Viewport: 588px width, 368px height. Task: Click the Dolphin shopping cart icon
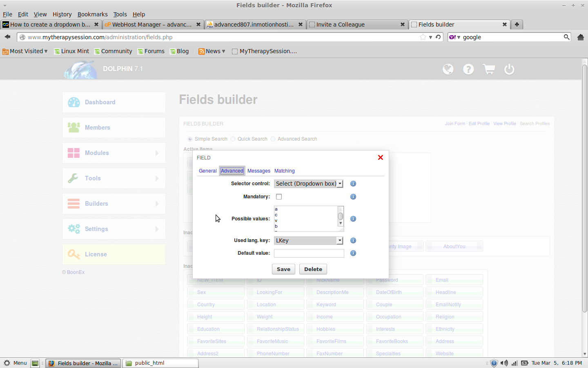[489, 69]
